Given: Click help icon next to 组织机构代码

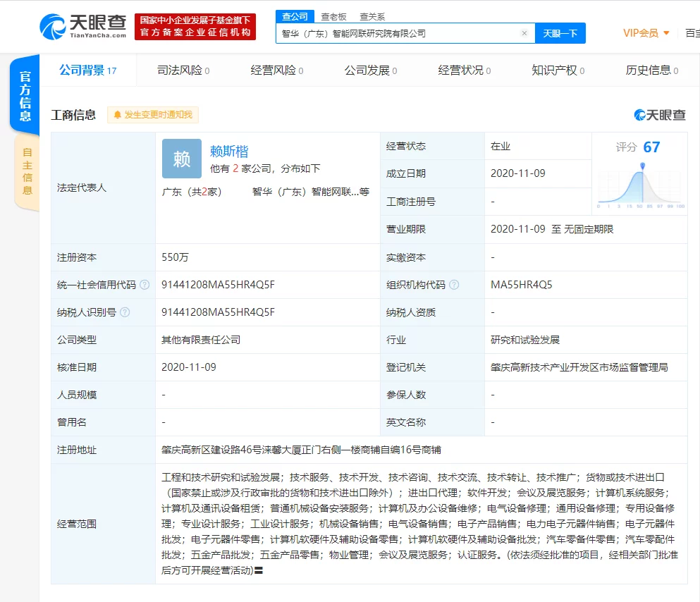Looking at the screenshot, I should pos(454,285).
